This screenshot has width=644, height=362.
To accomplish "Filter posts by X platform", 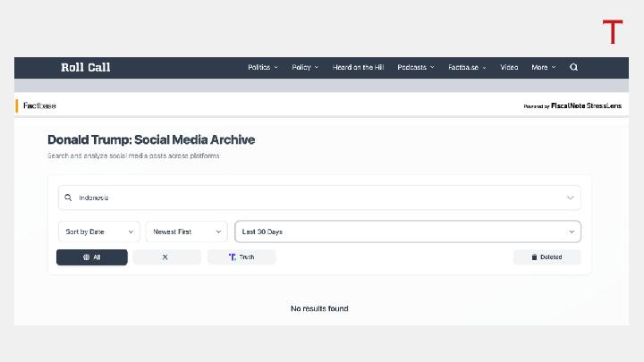I will tap(166, 257).
